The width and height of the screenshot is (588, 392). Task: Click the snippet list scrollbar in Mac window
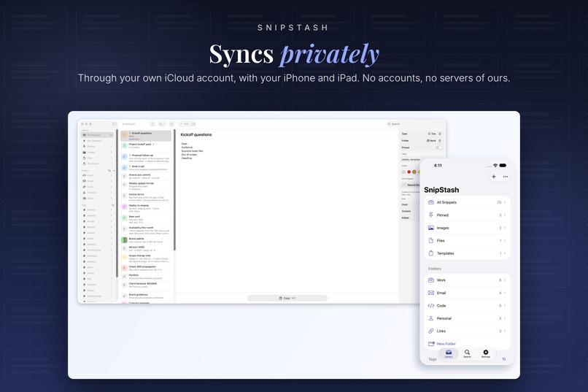click(175, 191)
